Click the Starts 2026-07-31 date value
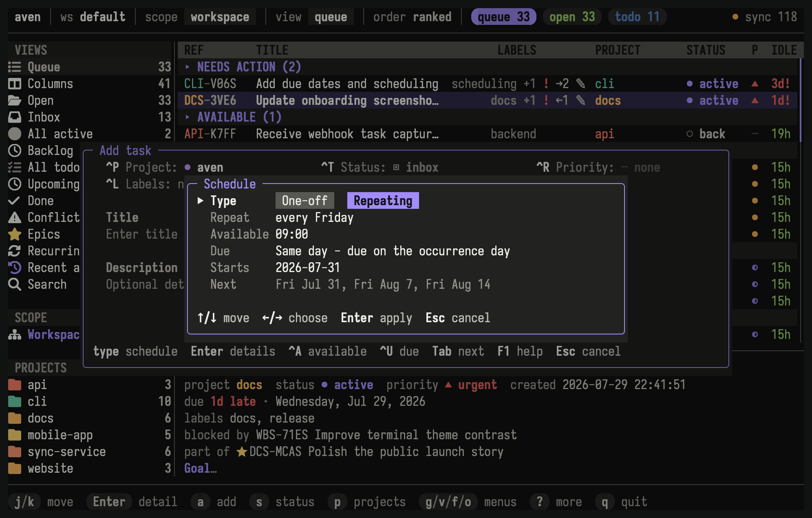812x518 pixels. coord(308,268)
